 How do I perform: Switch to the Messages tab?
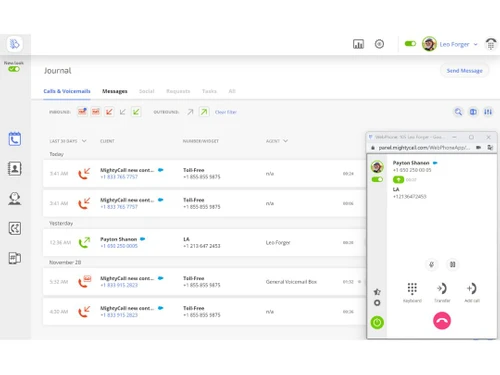coord(115,91)
